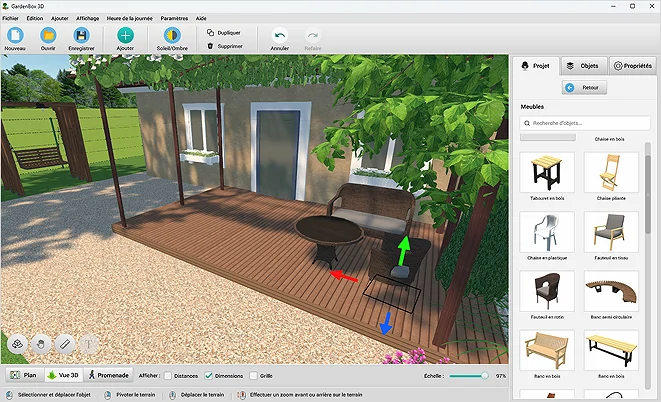Click the Chaise en bois label

tap(609, 139)
